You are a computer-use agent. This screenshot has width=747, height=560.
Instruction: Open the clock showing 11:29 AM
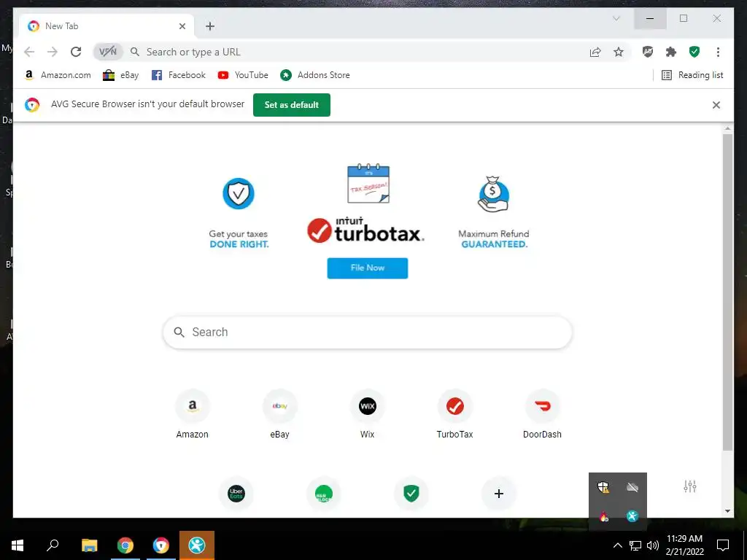[684, 545]
